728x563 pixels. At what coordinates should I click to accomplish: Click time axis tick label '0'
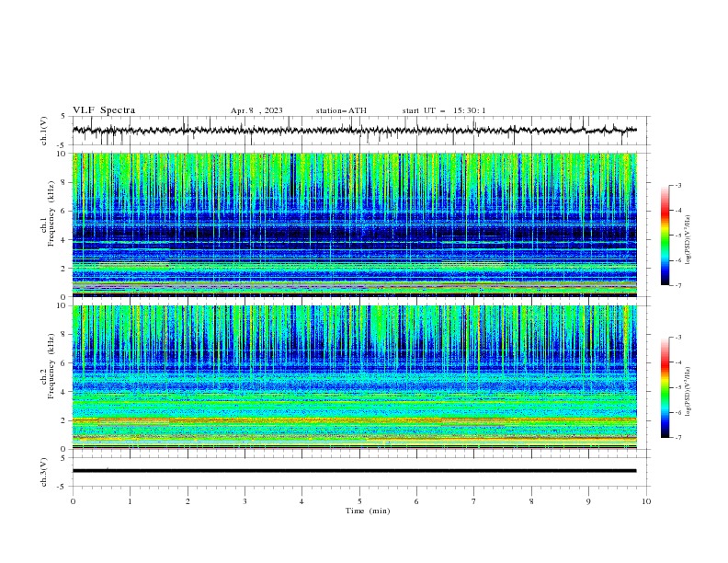(73, 501)
